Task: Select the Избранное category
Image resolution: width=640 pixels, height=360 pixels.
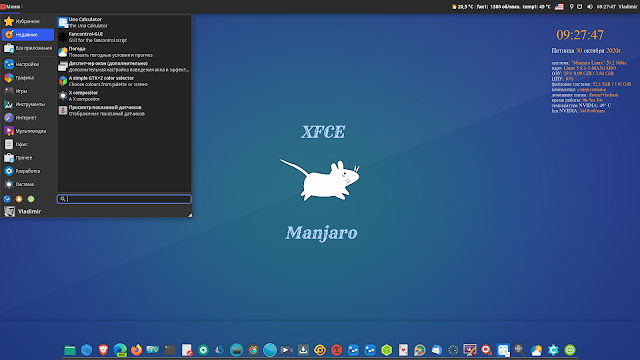Action: (x=28, y=21)
